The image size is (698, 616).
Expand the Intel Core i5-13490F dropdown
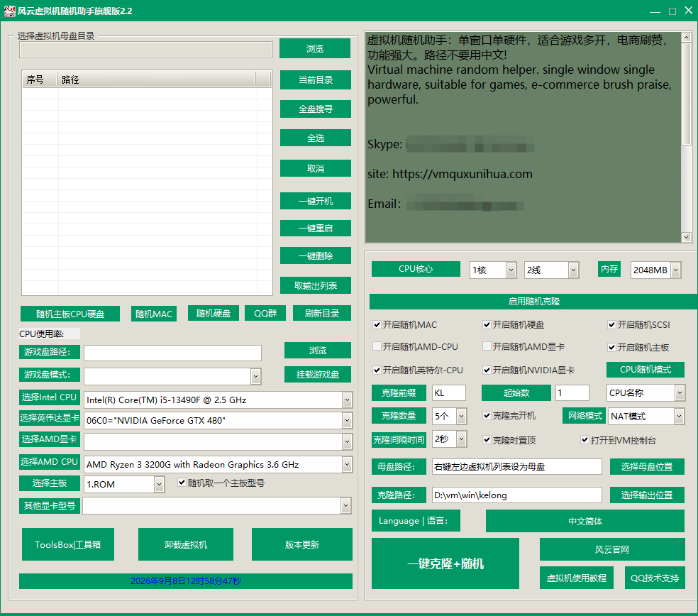pyautogui.click(x=347, y=400)
